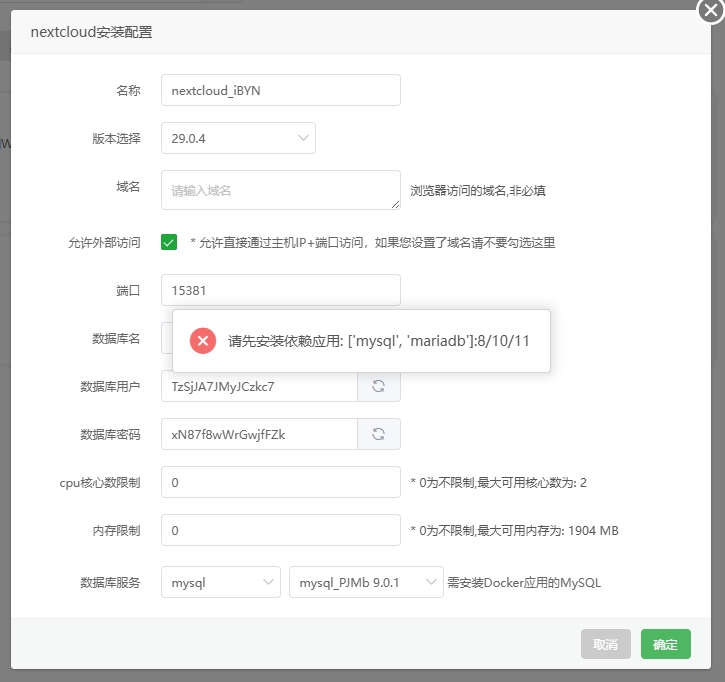Click the 数据库服务 label
The width and height of the screenshot is (725, 682).
pos(110,583)
